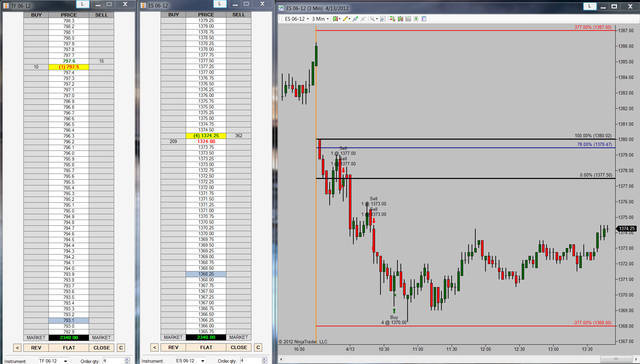
Task: Click the C button in ES DOM
Action: (x=258, y=348)
